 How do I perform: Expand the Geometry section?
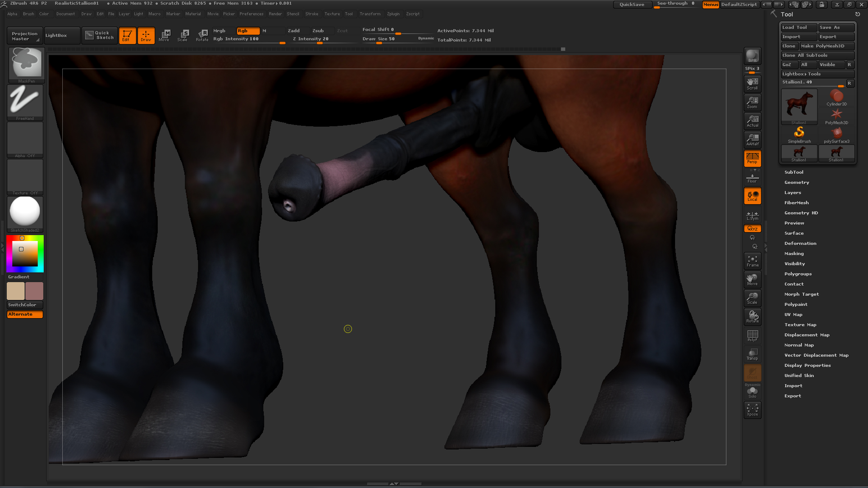[x=796, y=183]
